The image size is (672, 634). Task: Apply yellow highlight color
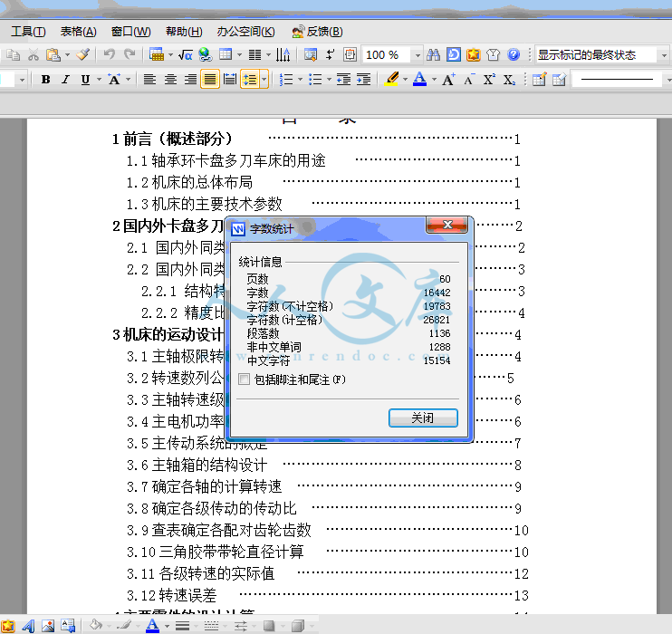[392, 79]
